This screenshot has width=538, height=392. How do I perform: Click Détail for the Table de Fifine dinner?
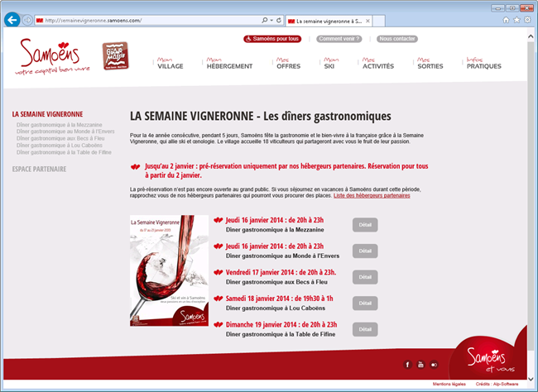coord(364,329)
